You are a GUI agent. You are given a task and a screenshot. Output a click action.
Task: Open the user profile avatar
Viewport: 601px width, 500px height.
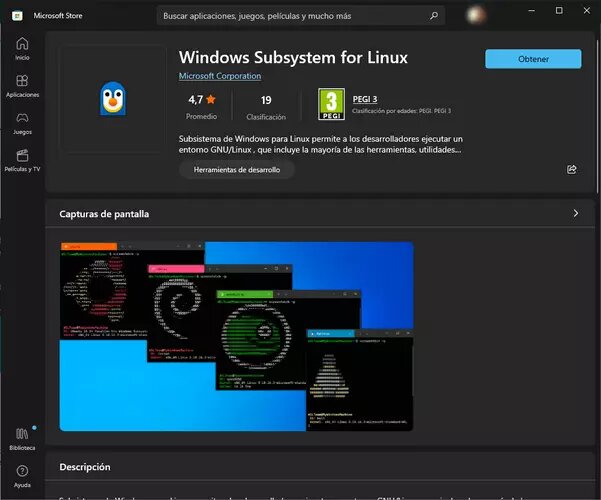coord(478,16)
